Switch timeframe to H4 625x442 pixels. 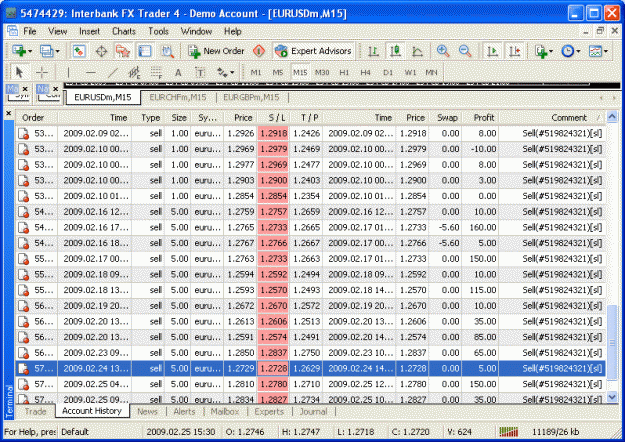point(366,73)
